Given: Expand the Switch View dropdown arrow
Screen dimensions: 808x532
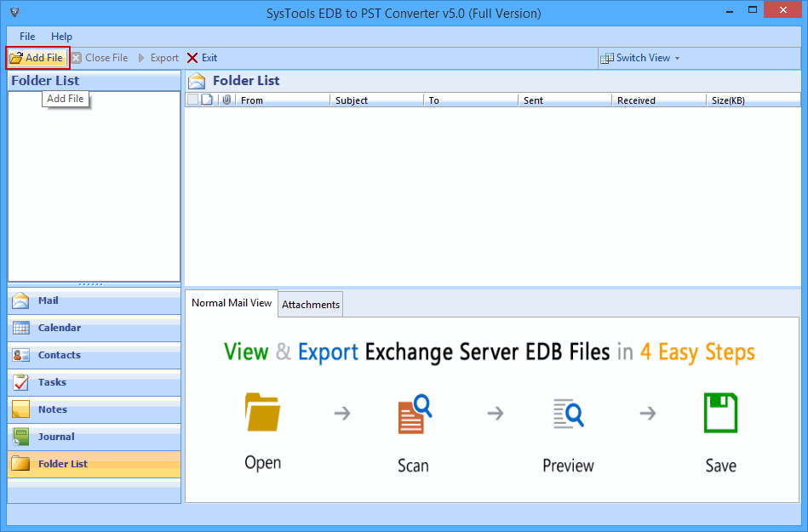Looking at the screenshot, I should click(x=677, y=58).
